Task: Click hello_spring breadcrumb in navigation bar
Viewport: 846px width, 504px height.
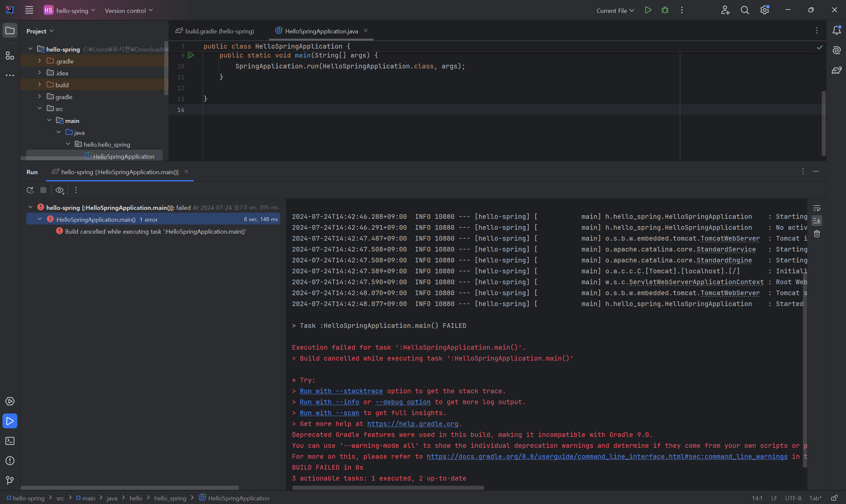Action: click(170, 498)
